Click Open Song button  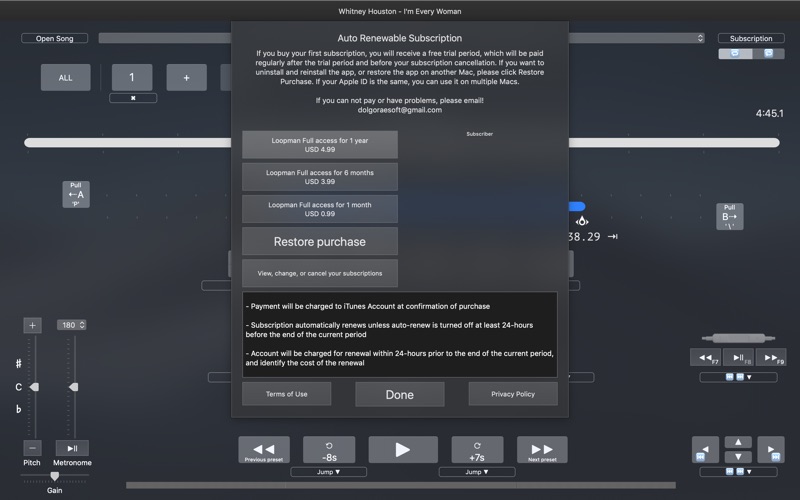coord(55,38)
